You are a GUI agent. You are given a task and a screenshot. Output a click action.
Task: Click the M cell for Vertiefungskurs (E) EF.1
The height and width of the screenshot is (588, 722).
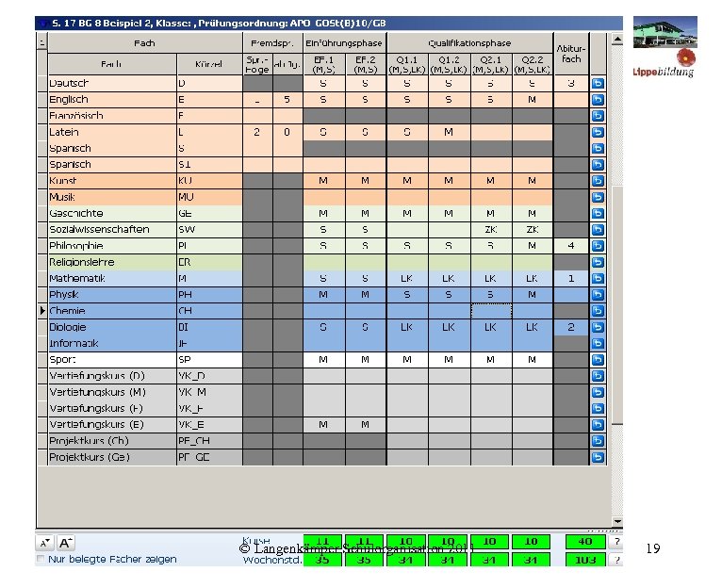[323, 425]
